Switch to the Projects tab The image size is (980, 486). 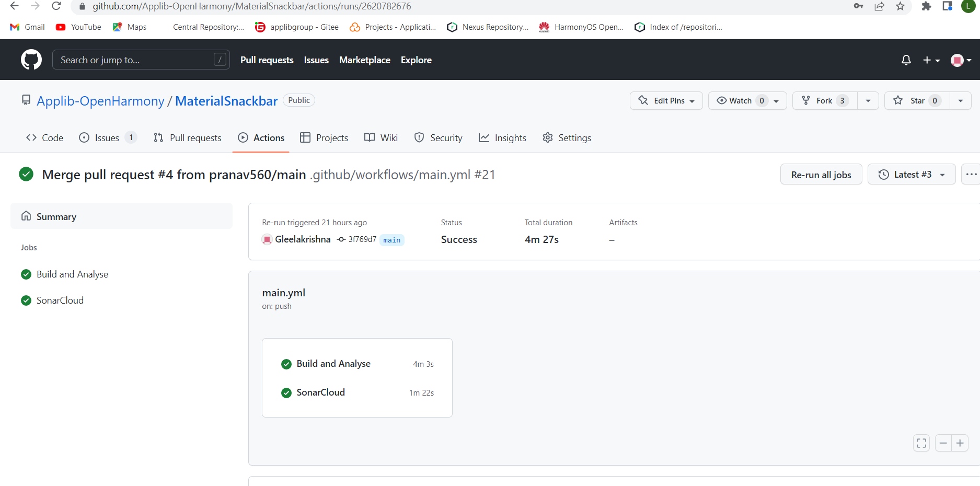point(324,138)
